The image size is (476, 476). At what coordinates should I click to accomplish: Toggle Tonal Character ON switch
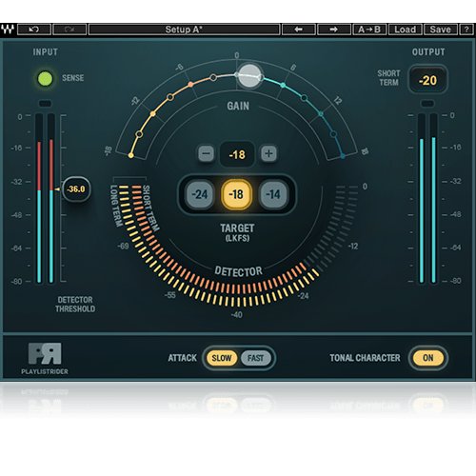point(428,358)
